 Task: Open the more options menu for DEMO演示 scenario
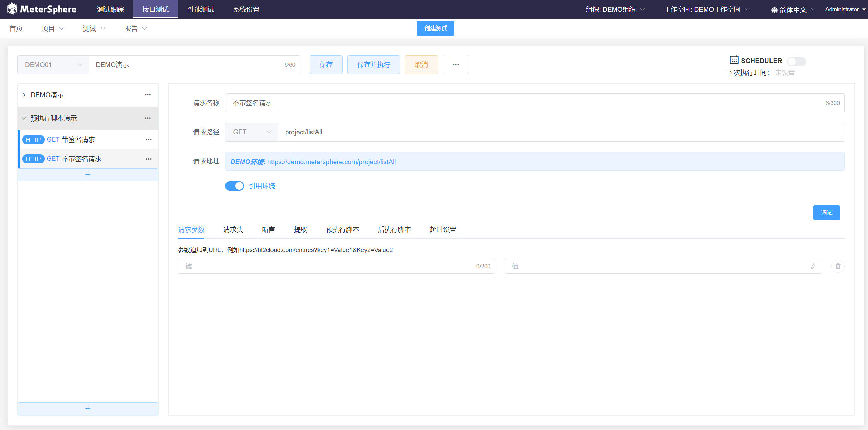click(148, 95)
